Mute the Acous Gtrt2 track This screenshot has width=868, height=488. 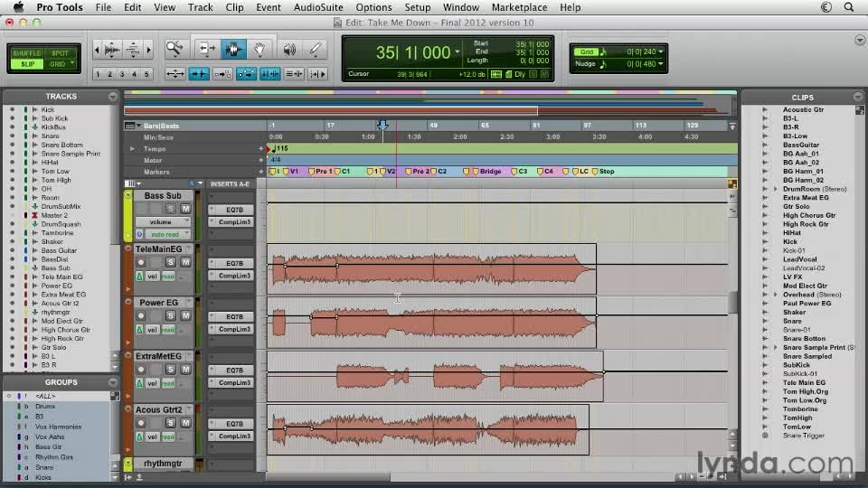click(x=185, y=423)
